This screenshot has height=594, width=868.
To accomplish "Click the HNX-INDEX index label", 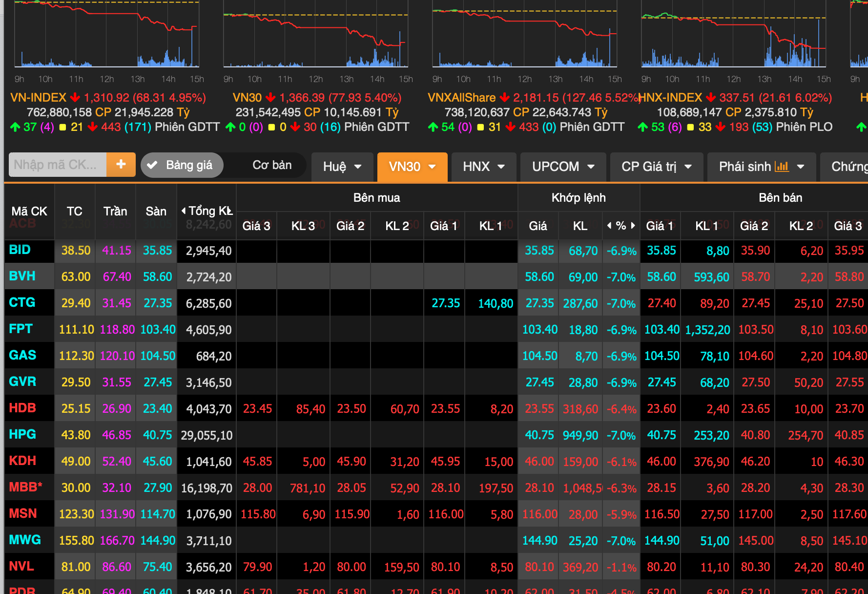I will pyautogui.click(x=670, y=98).
